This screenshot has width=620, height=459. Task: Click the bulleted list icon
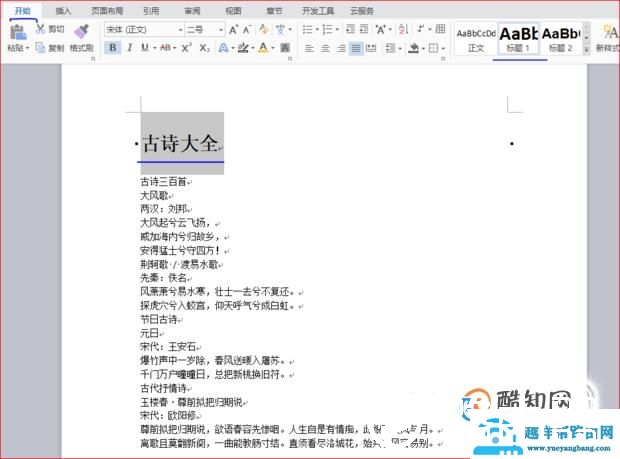pos(308,30)
